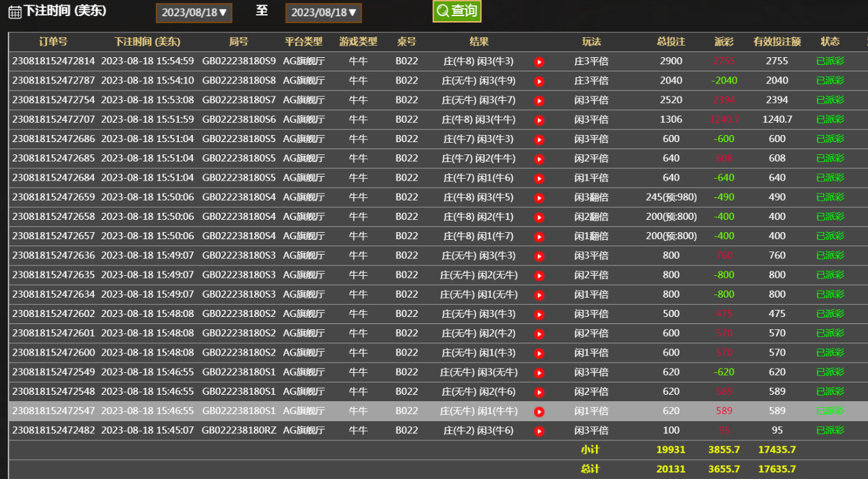This screenshot has width=868, height=479.
Task: Click the 订单号 column header
Action: point(53,42)
